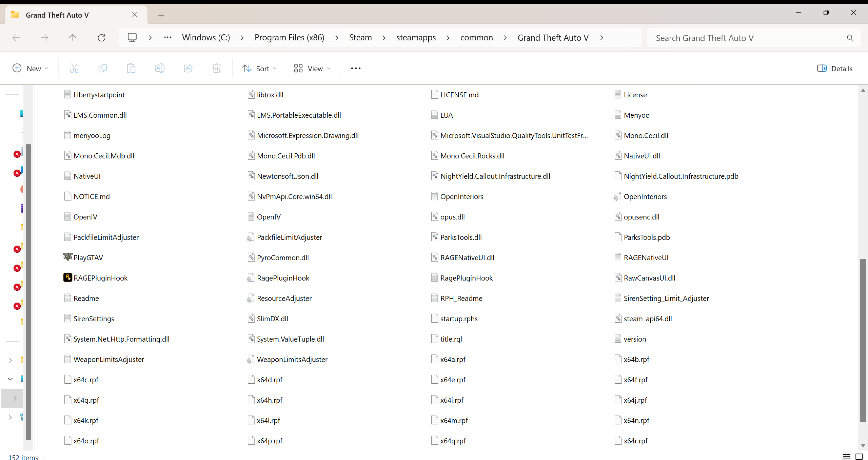Open a new tab with plus button
Screen dimensions: 868x460
pyautogui.click(x=161, y=15)
